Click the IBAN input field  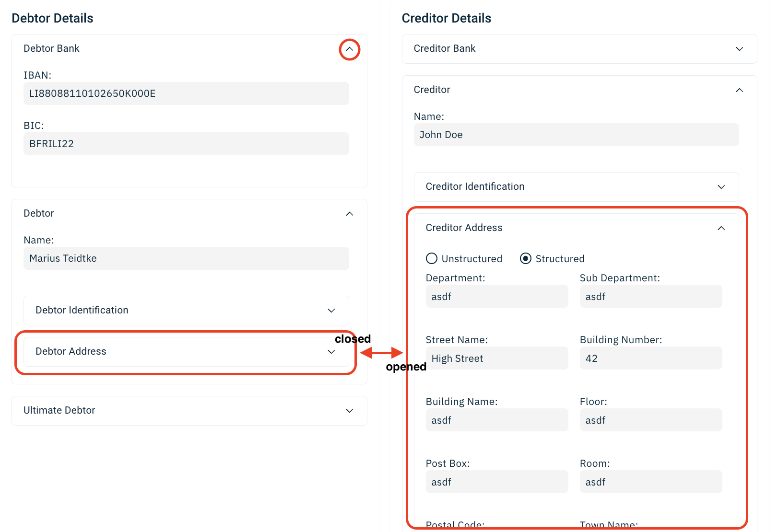(x=186, y=93)
